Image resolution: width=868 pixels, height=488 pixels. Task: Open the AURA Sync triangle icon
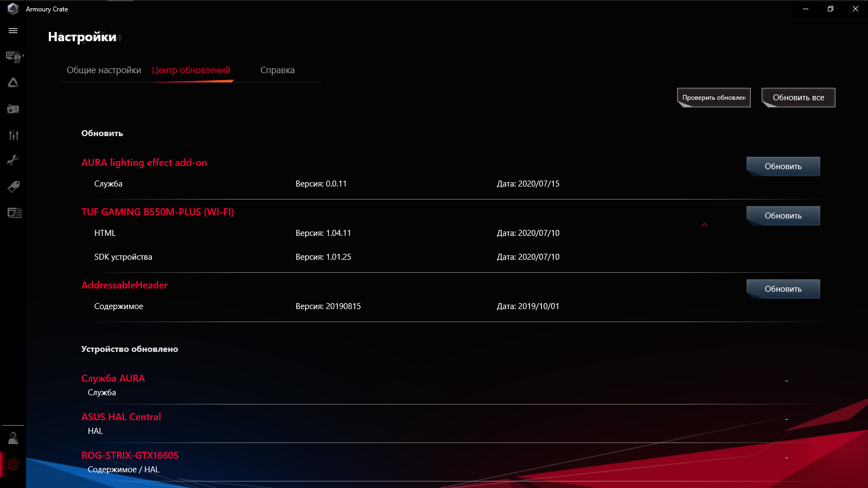13,82
